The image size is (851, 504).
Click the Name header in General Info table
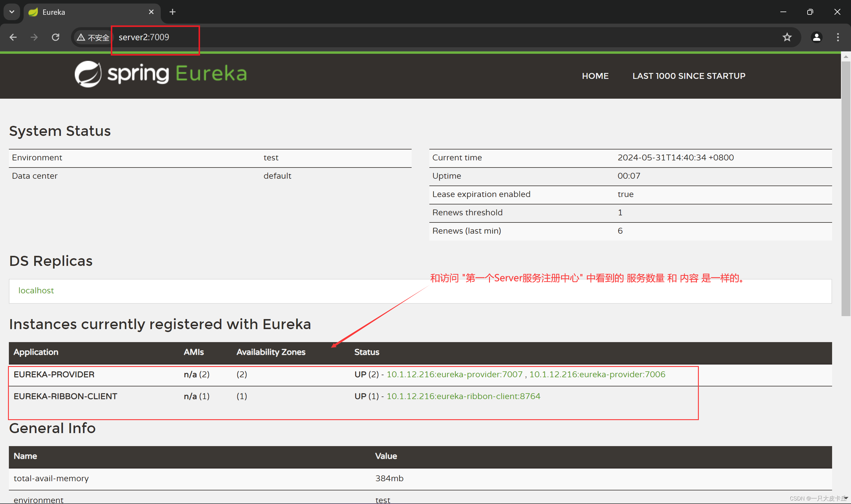(25, 456)
